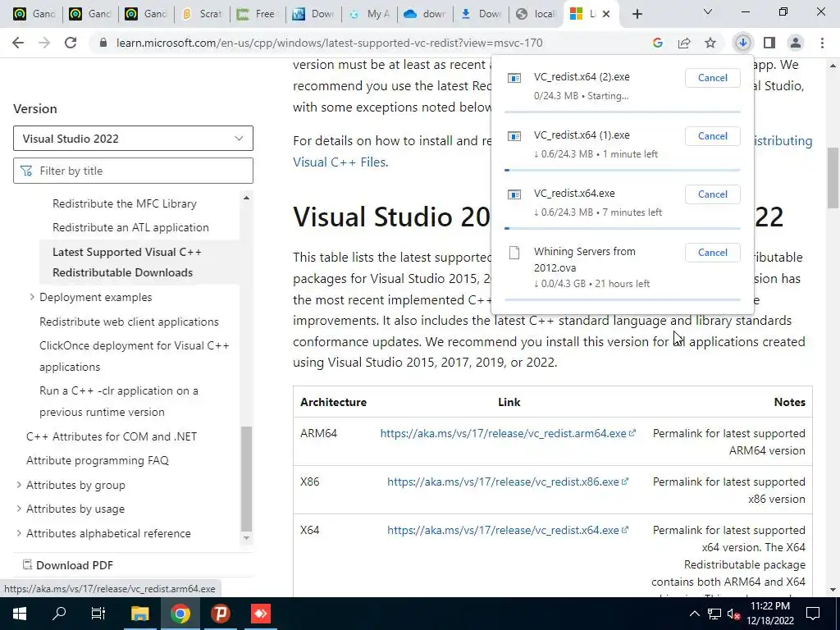The image size is (840, 630).
Task: Click the VC_redist.x64 (1).exe progress bar
Action: 623,171
